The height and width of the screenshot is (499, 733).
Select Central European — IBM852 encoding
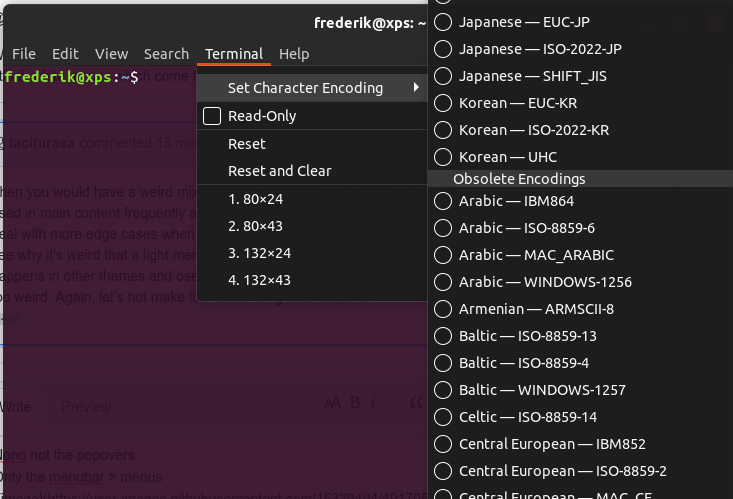point(580,444)
